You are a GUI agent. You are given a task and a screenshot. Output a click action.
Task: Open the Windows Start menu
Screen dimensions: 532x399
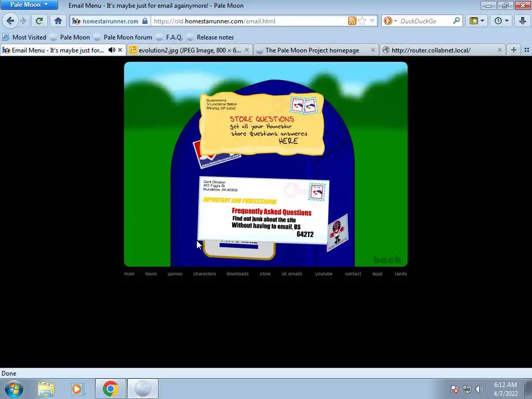click(14, 389)
